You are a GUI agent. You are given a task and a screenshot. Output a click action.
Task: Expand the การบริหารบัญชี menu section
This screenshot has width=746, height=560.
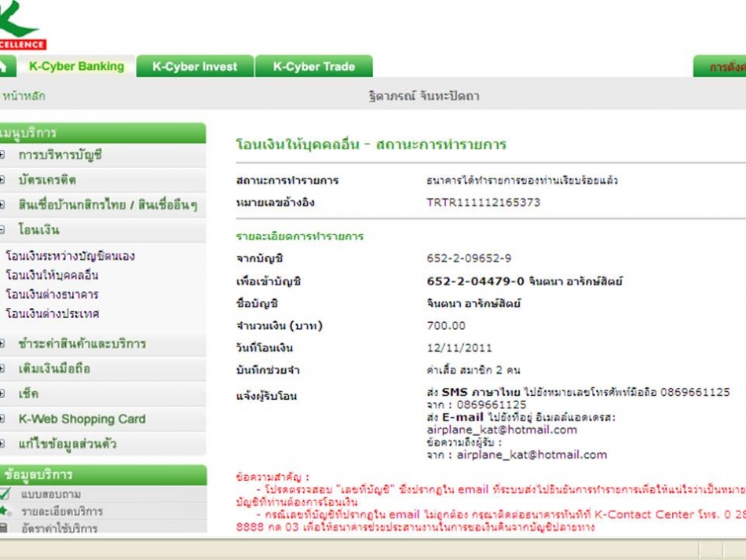click(x=60, y=156)
